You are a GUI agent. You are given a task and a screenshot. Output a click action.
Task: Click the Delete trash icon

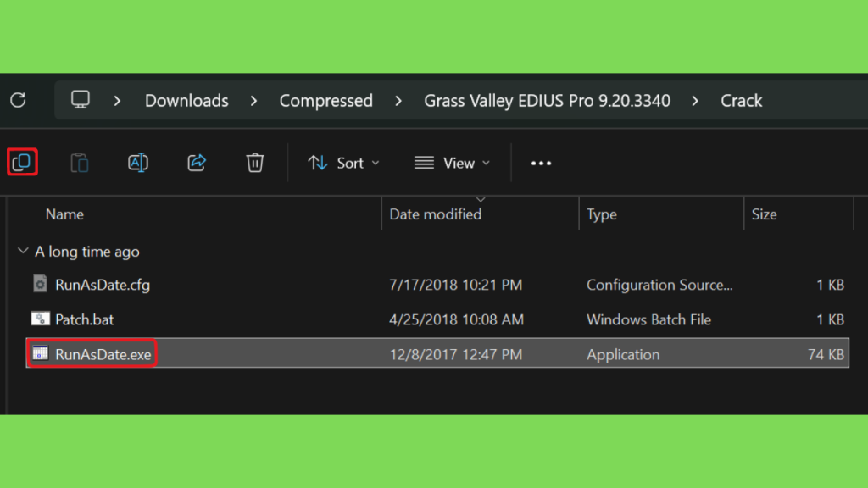[254, 163]
